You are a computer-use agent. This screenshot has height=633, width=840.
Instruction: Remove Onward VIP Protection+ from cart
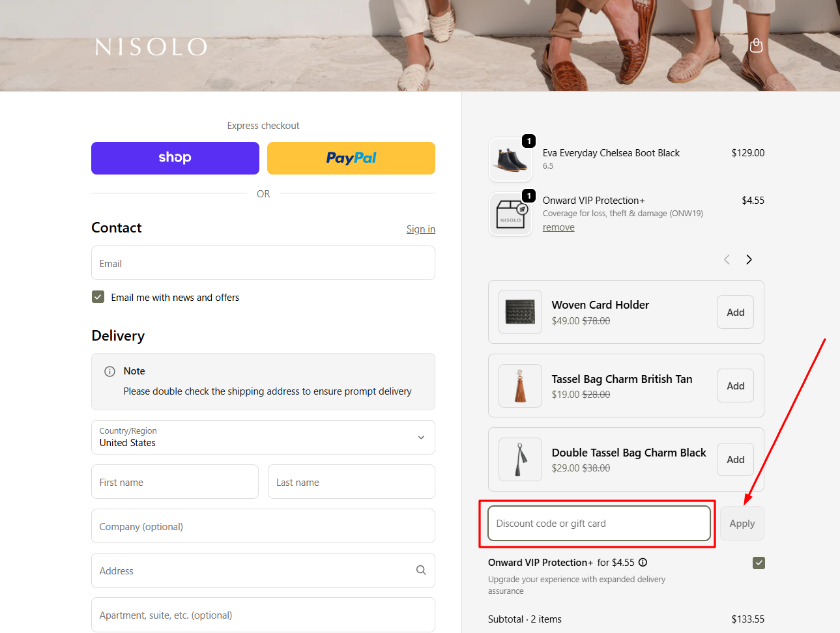558,227
